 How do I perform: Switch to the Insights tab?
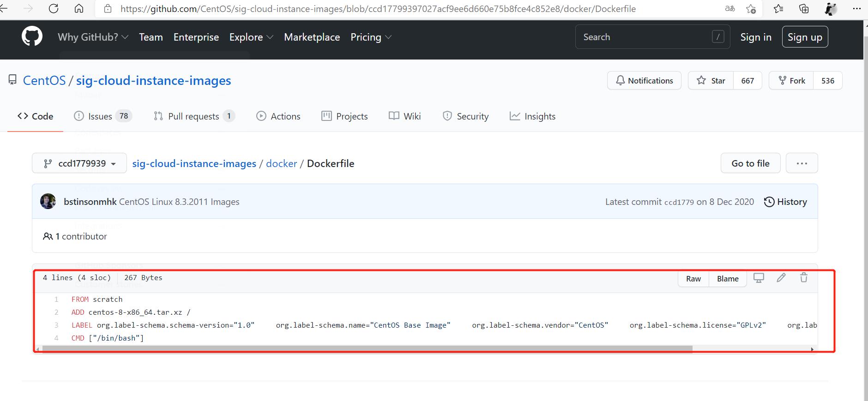pos(533,116)
